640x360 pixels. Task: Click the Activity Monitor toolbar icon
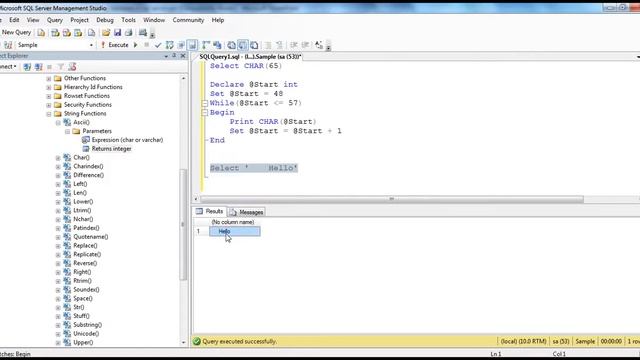point(143,33)
